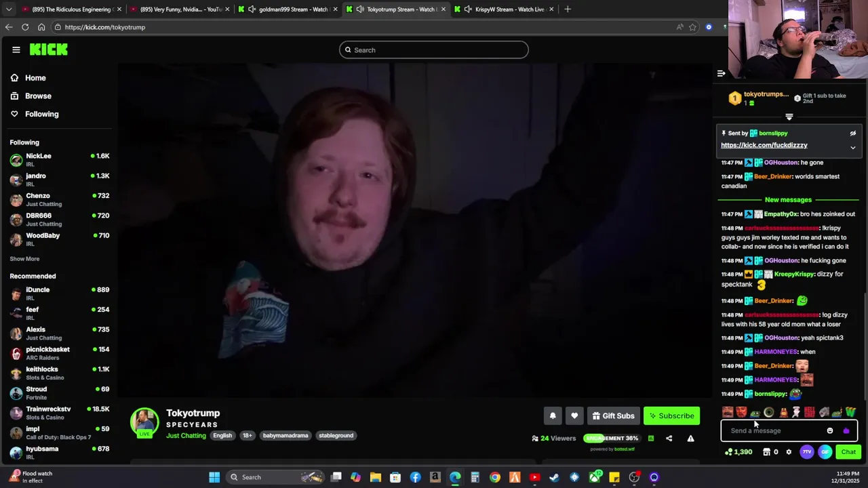This screenshot has width=868, height=488.
Task: Open File Explorer from the taskbar
Action: click(375, 477)
